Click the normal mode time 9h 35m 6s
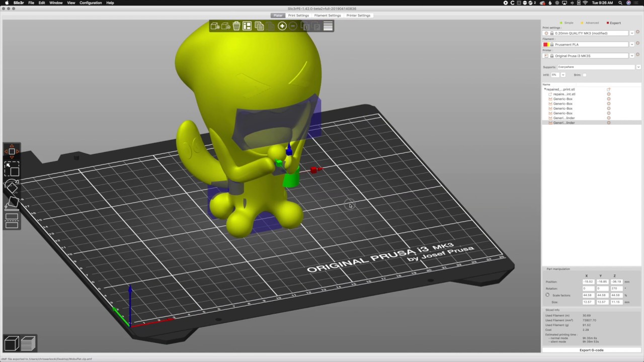The width and height of the screenshot is (644, 362). click(x=590, y=338)
